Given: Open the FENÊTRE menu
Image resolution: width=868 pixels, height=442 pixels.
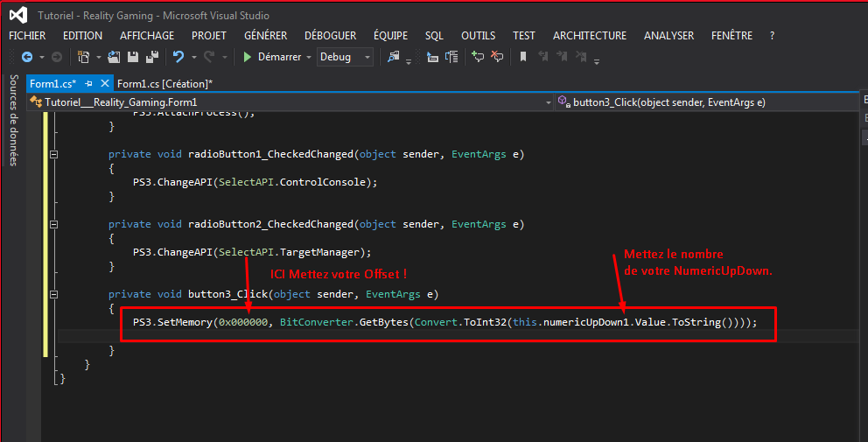Looking at the screenshot, I should click(731, 36).
